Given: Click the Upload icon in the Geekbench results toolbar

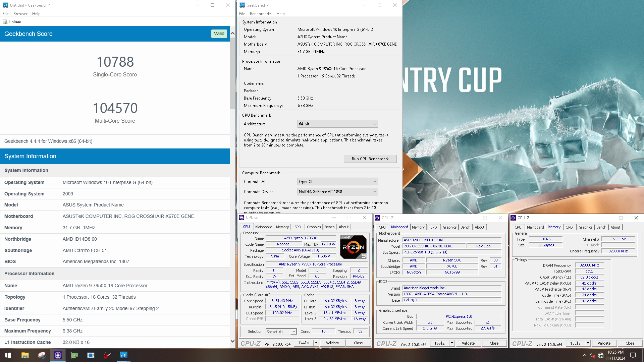Looking at the screenshot, I should pyautogui.click(x=5, y=22).
